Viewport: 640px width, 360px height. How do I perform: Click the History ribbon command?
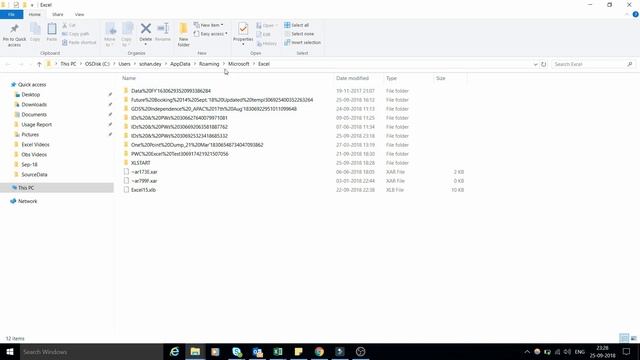pyautogui.click(x=267, y=43)
